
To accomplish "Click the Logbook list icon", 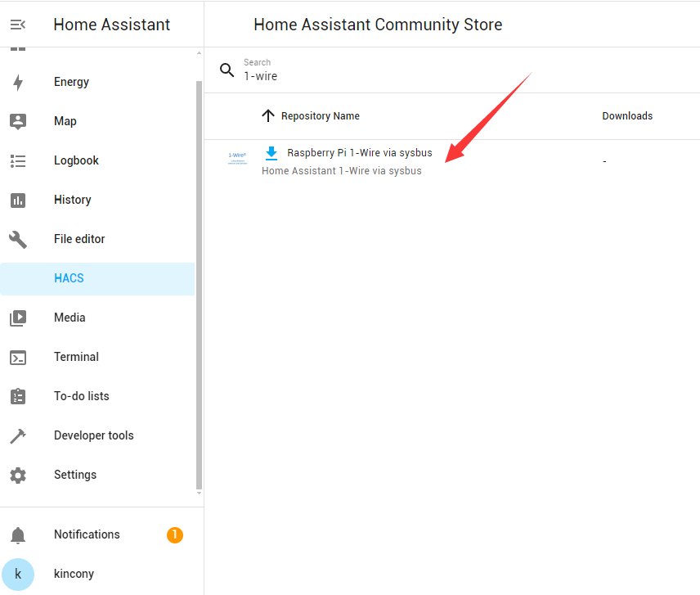I will click(18, 160).
